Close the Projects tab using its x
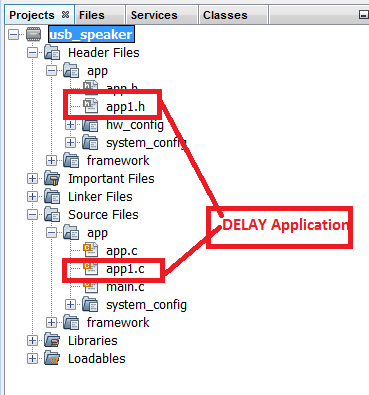This screenshot has height=395, width=369. click(x=65, y=14)
